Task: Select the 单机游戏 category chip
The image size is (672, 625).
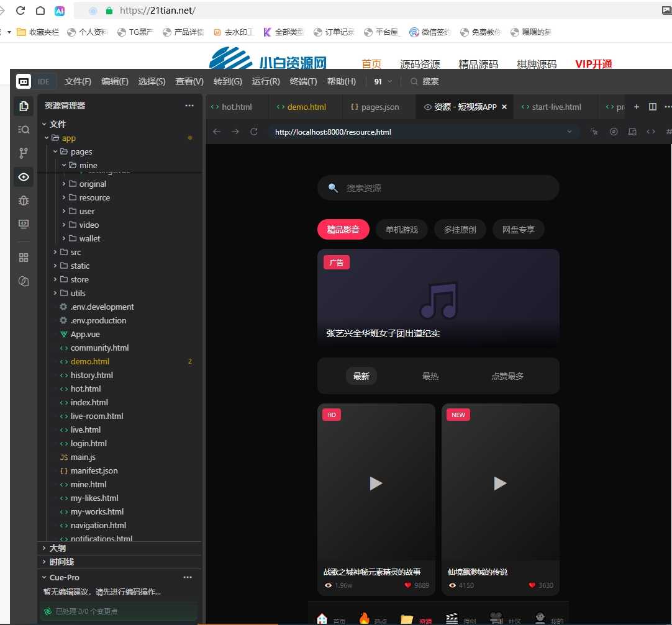Action: click(x=402, y=230)
